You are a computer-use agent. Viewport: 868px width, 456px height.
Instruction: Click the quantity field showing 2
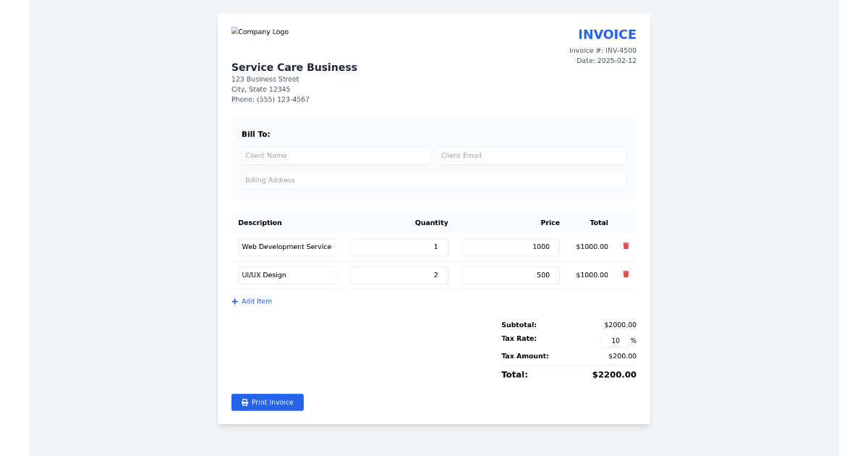399,274
